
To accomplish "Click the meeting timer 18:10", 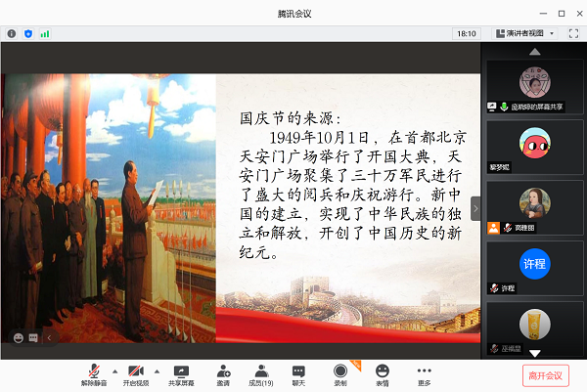I will click(466, 33).
